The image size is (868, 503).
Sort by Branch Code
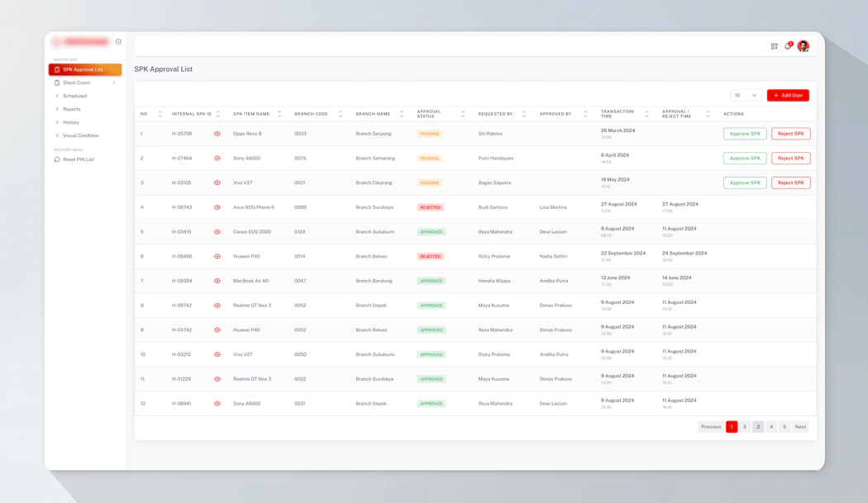pyautogui.click(x=341, y=114)
